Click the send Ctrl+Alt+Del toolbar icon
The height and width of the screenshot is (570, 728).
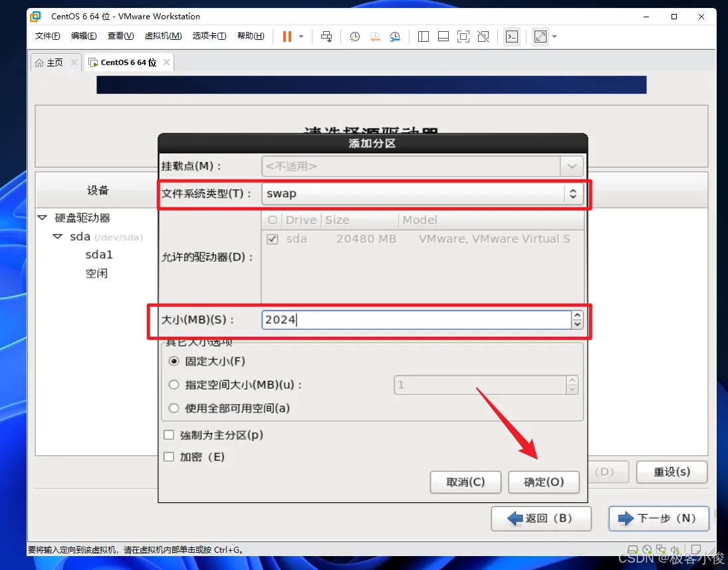[326, 36]
